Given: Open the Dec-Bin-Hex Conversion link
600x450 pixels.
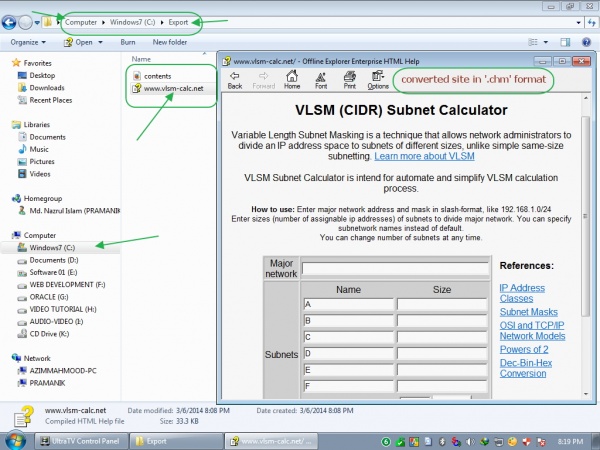Looking at the screenshot, I should point(526,368).
